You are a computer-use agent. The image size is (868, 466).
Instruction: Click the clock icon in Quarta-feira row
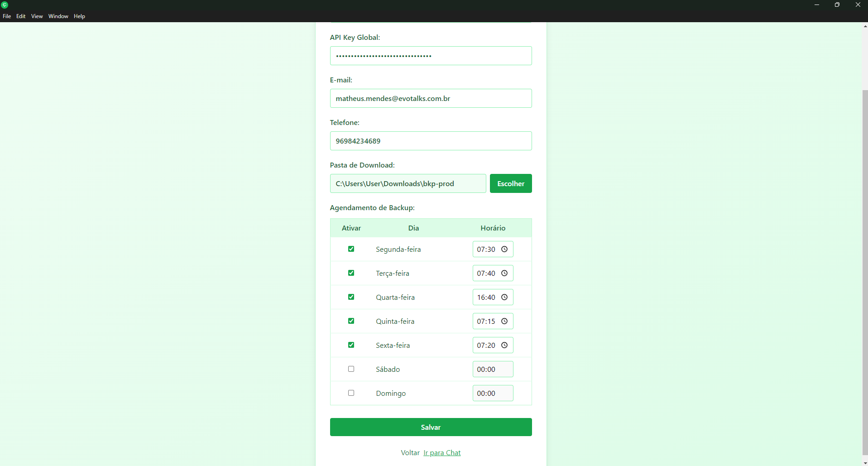pos(504,297)
